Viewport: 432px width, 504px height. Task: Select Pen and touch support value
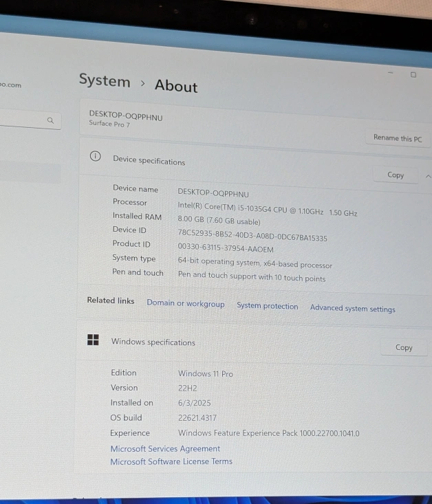252,276
